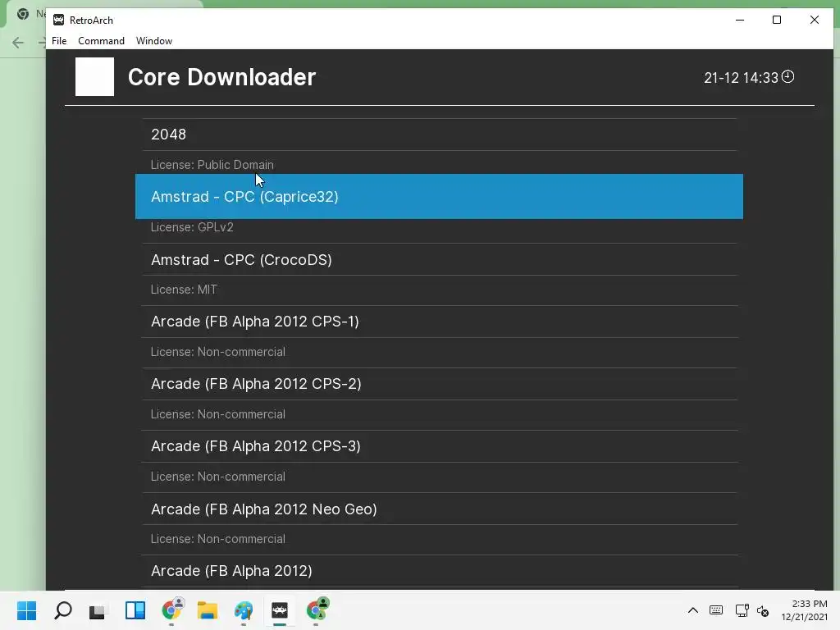The image size is (840, 630).
Task: Click the License: MIT text
Action: pyautogui.click(x=184, y=290)
